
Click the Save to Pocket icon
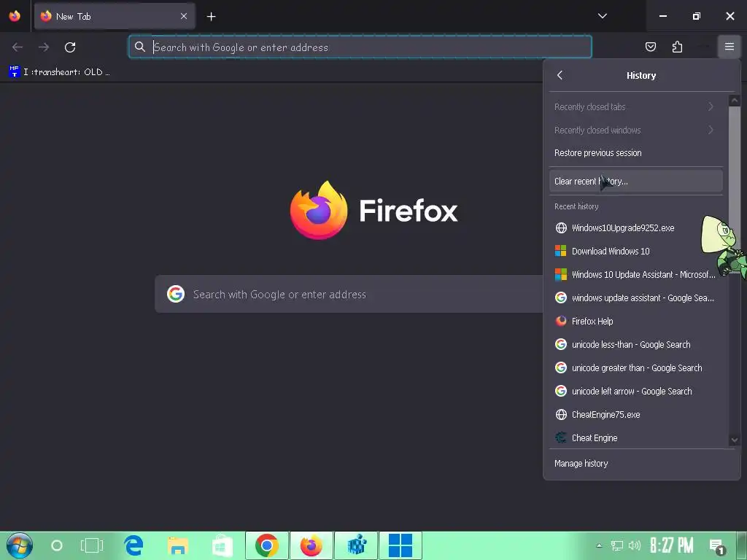pyautogui.click(x=650, y=47)
